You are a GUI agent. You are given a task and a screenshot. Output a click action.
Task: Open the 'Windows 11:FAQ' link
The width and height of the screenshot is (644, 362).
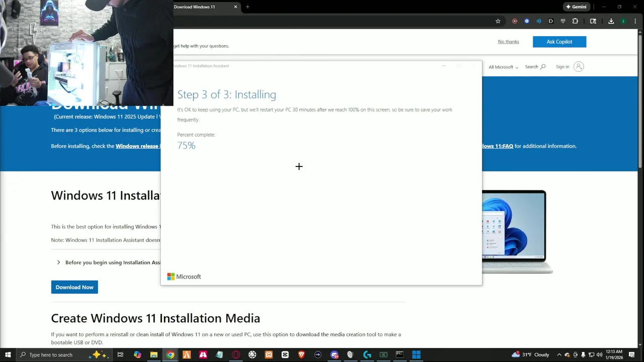click(x=497, y=146)
